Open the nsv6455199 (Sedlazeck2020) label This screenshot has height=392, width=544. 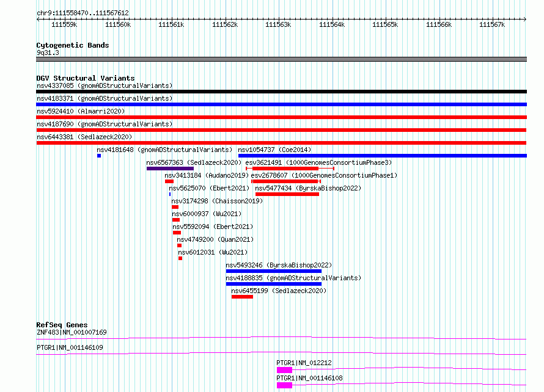pos(279,291)
